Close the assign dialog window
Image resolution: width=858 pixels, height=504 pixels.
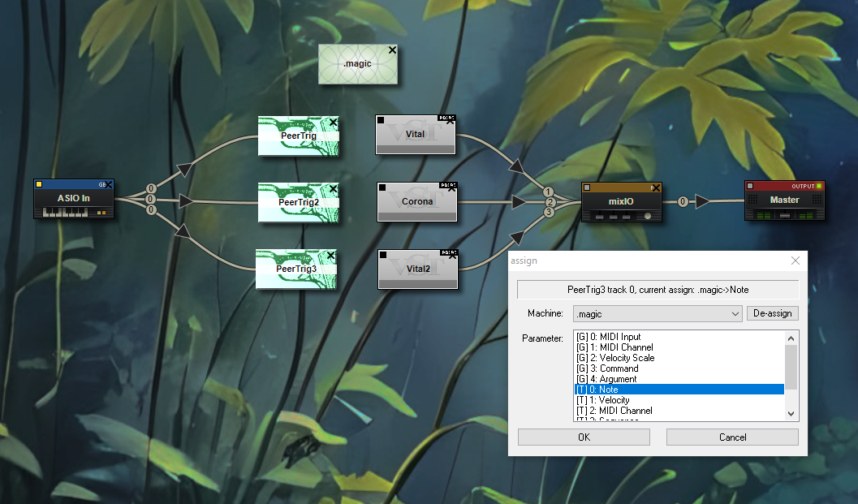coord(795,261)
